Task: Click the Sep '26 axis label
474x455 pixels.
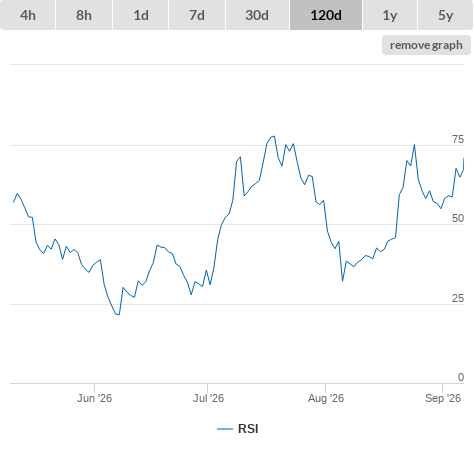Action: pyautogui.click(x=443, y=398)
